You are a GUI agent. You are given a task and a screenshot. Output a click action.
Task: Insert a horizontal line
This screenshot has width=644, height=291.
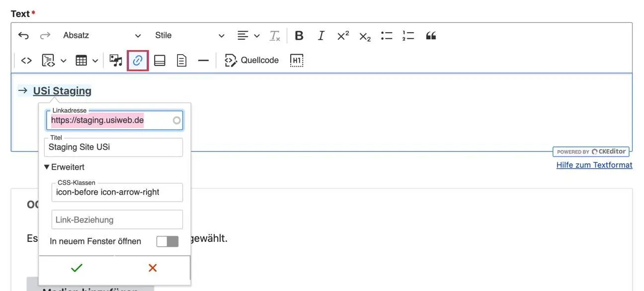203,61
